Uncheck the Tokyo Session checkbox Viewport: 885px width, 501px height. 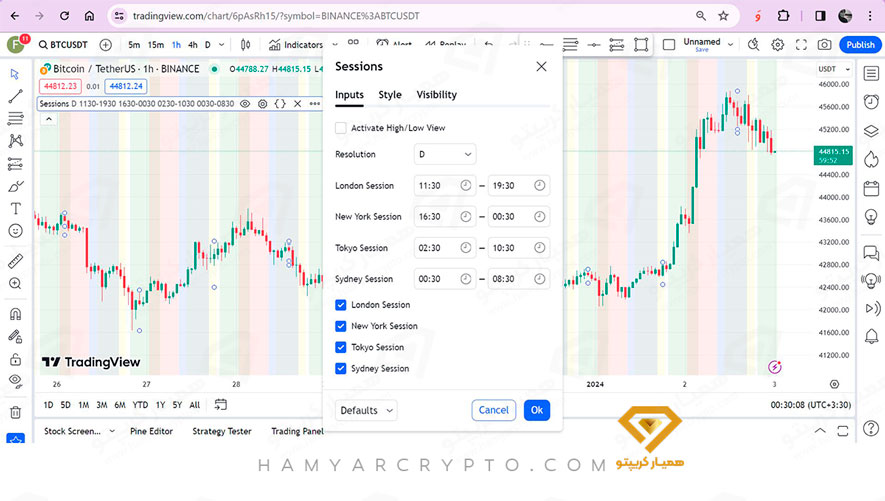click(x=340, y=348)
